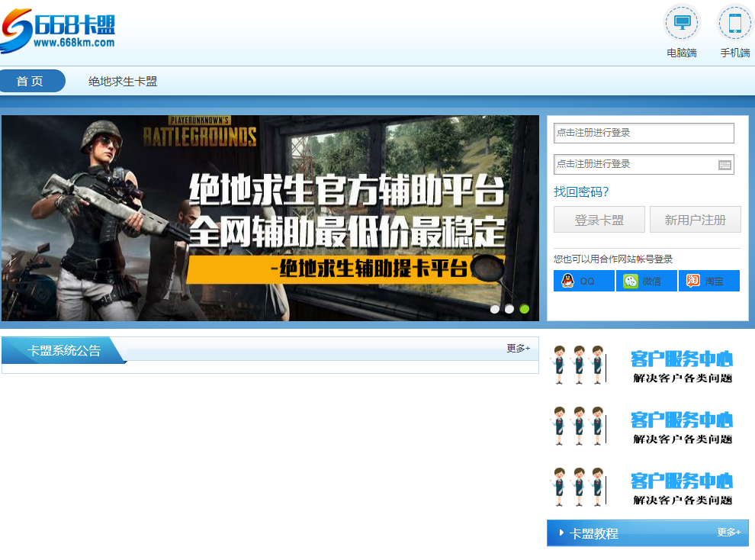Select the green third banner slide dot
Screen dimensions: 755x560
(525, 309)
